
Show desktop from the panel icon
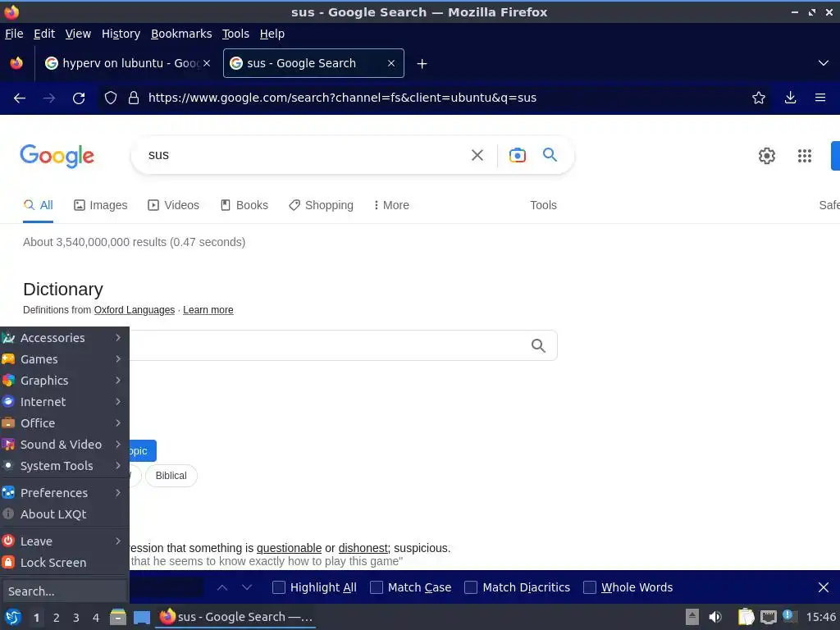click(x=141, y=617)
